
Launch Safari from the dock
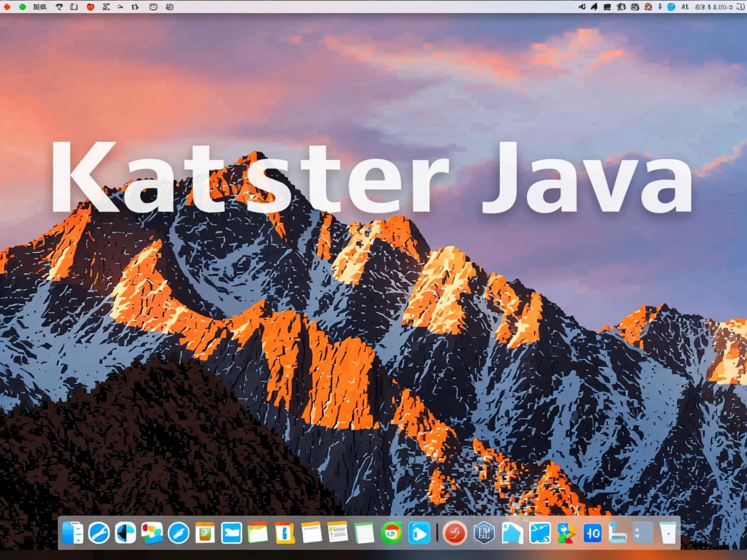point(98,535)
